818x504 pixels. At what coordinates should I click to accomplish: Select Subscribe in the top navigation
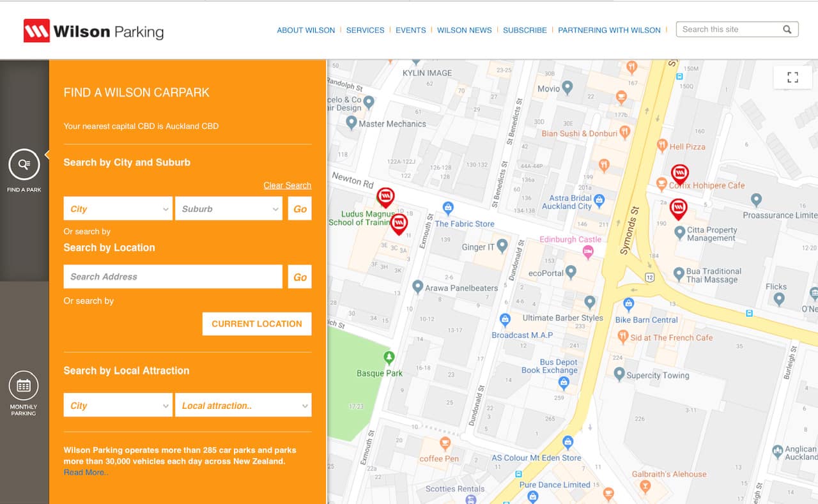[525, 30]
